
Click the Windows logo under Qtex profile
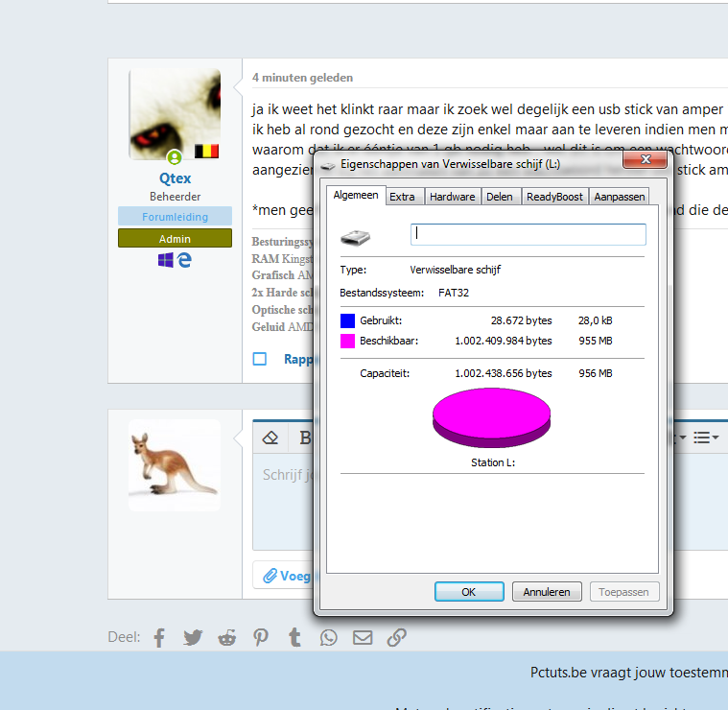tap(166, 260)
